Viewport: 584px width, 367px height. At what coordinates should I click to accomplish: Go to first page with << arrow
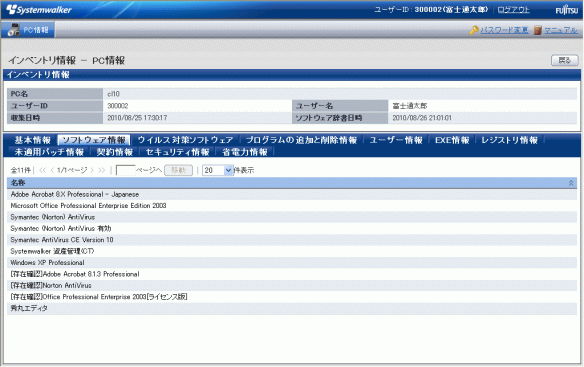coord(42,170)
